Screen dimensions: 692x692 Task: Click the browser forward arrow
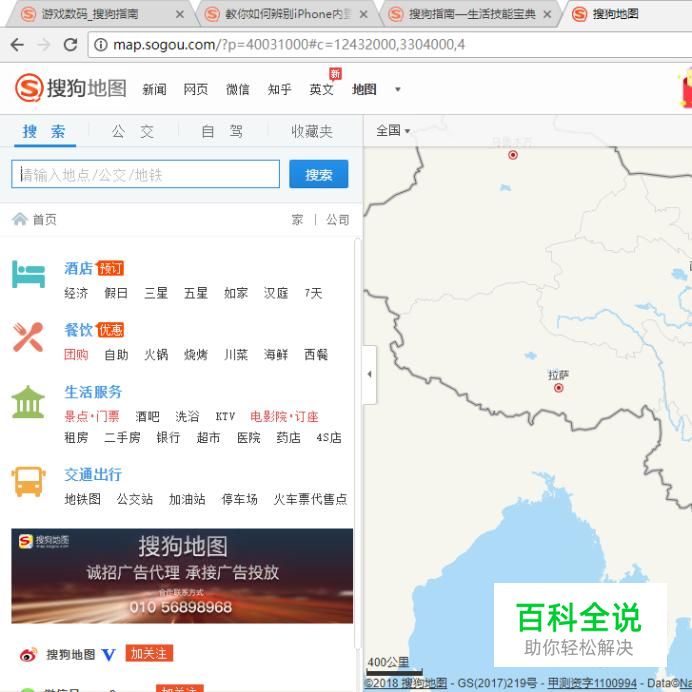(x=43, y=45)
